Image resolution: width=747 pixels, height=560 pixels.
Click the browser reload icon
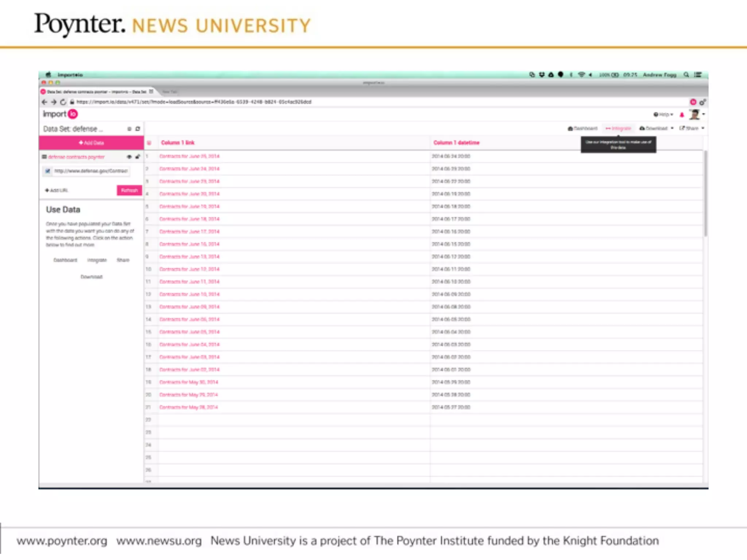[63, 102]
